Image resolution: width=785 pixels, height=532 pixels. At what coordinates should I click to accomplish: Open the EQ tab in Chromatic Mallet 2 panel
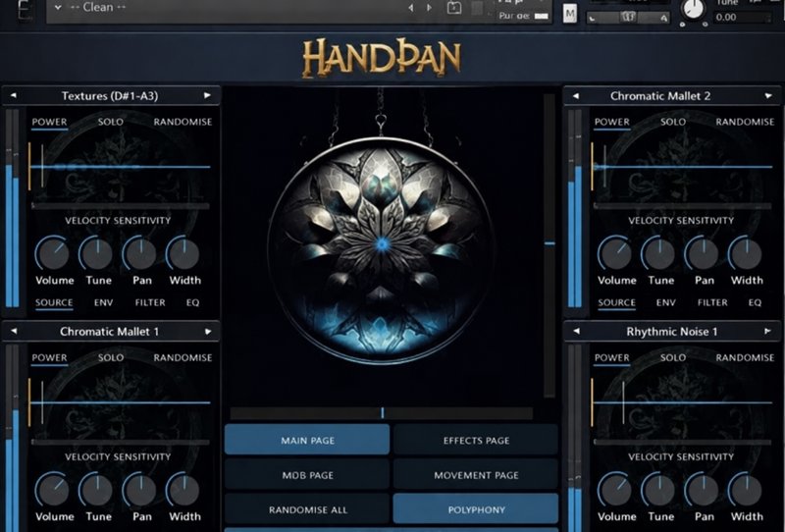click(x=755, y=302)
